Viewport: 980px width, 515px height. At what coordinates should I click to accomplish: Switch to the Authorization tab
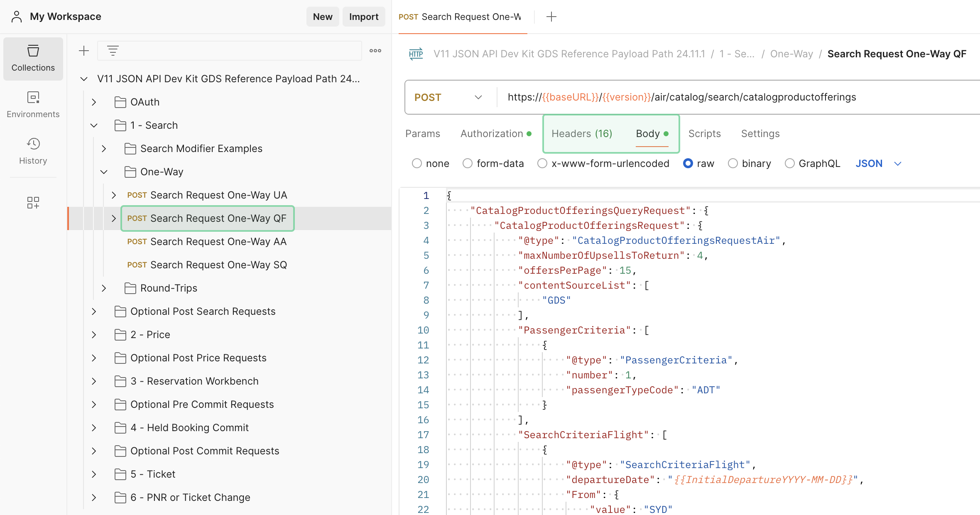point(492,133)
